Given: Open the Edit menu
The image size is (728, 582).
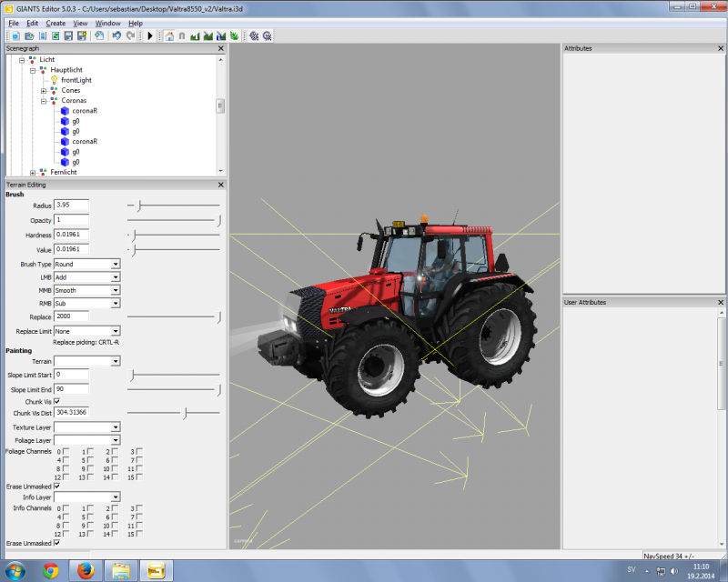Looking at the screenshot, I should click(32, 24).
